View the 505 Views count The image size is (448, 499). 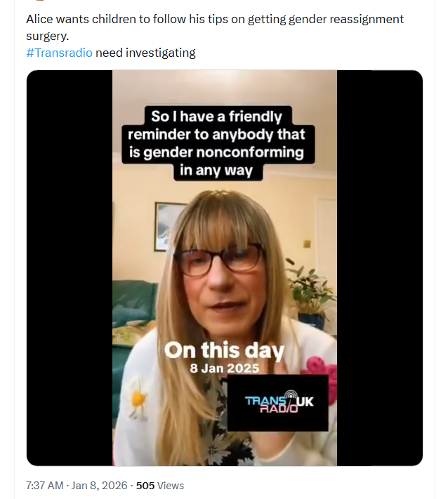click(159, 485)
